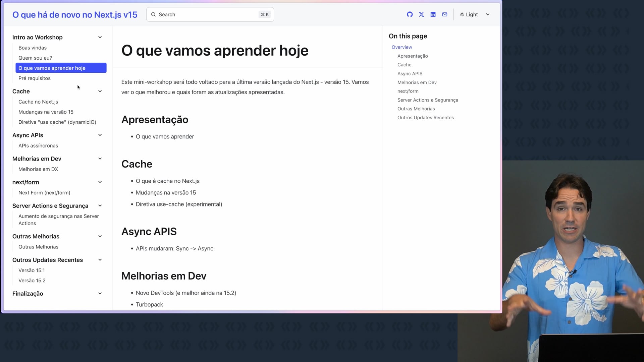Click the email envelope icon
The height and width of the screenshot is (362, 644).
445,14
